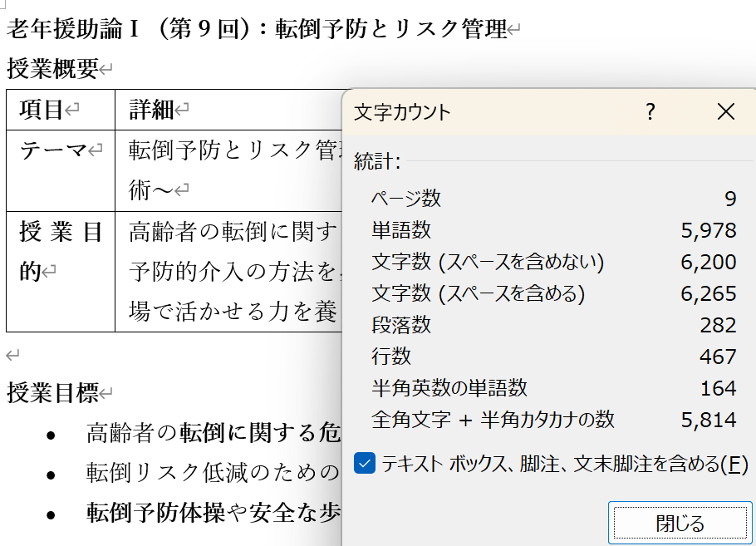756x546 pixels.
Task: Click the 授業概要 heading
Action: tap(52, 69)
